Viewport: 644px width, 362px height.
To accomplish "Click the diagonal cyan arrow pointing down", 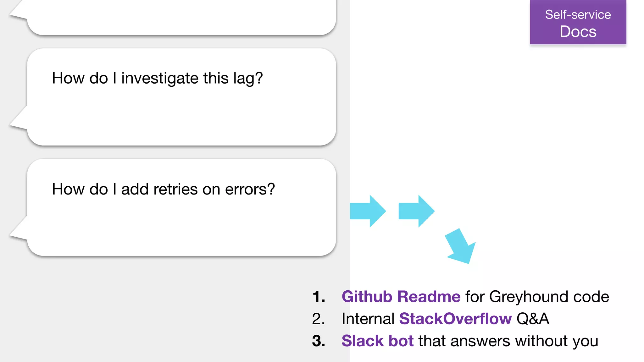I will 461,247.
